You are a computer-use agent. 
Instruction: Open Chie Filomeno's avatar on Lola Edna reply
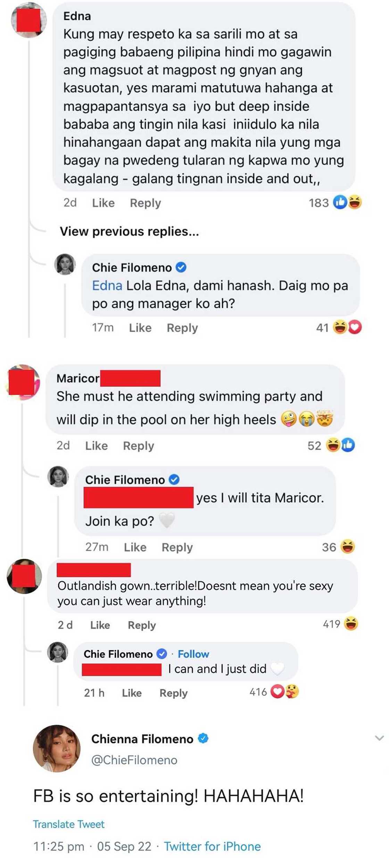pyautogui.click(x=65, y=264)
